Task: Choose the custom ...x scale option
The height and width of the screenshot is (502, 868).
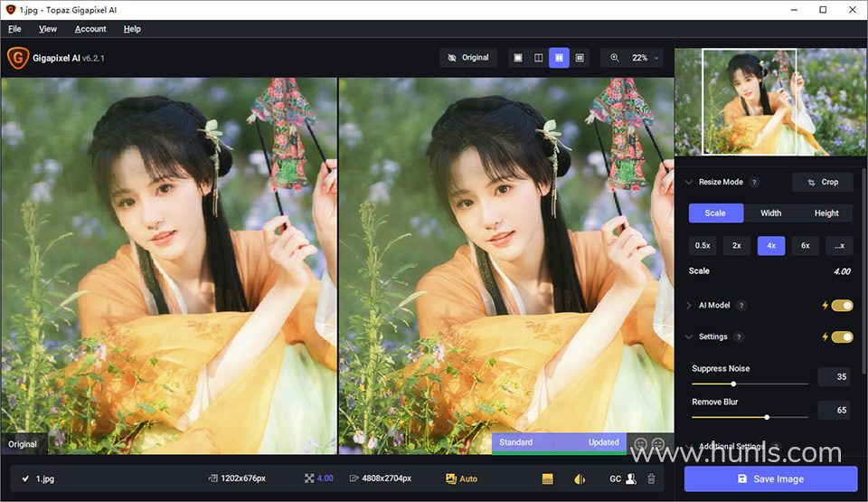Action: 839,245
